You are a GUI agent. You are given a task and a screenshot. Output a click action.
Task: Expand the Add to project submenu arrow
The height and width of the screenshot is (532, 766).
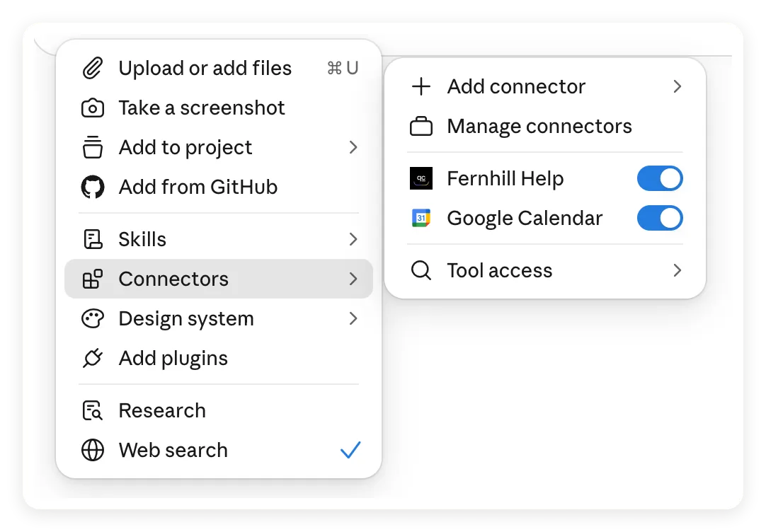[x=353, y=147]
